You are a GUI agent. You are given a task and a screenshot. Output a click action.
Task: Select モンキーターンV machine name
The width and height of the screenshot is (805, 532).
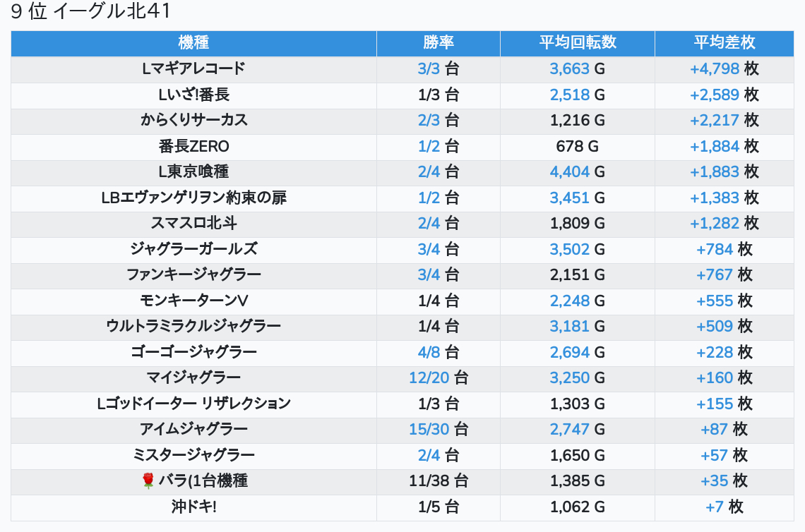(193, 301)
